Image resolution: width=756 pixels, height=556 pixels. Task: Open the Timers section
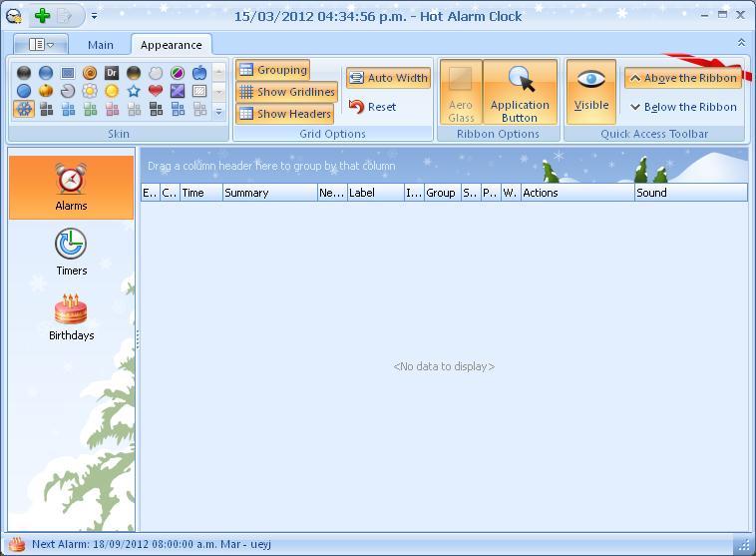71,252
